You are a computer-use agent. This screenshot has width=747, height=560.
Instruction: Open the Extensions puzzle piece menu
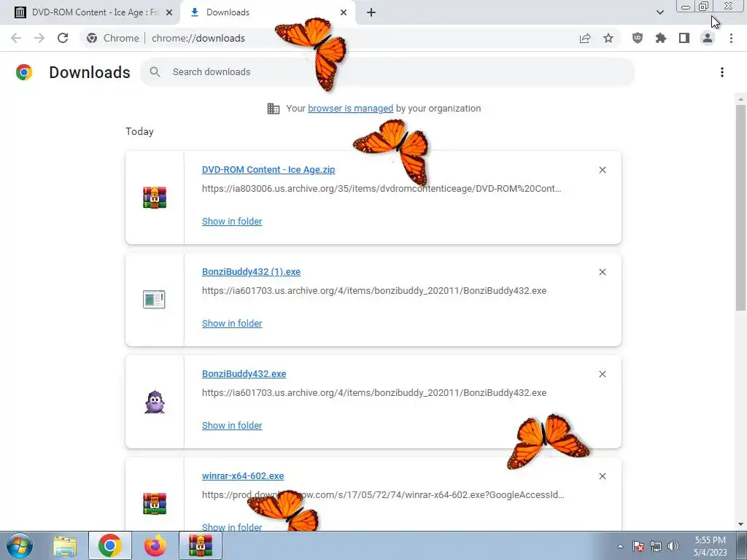661,38
